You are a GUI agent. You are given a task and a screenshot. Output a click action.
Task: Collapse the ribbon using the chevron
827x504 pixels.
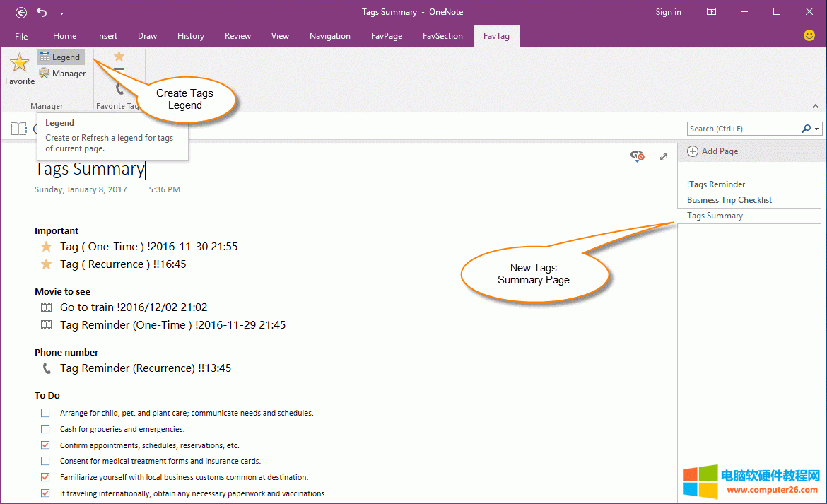pos(815,106)
